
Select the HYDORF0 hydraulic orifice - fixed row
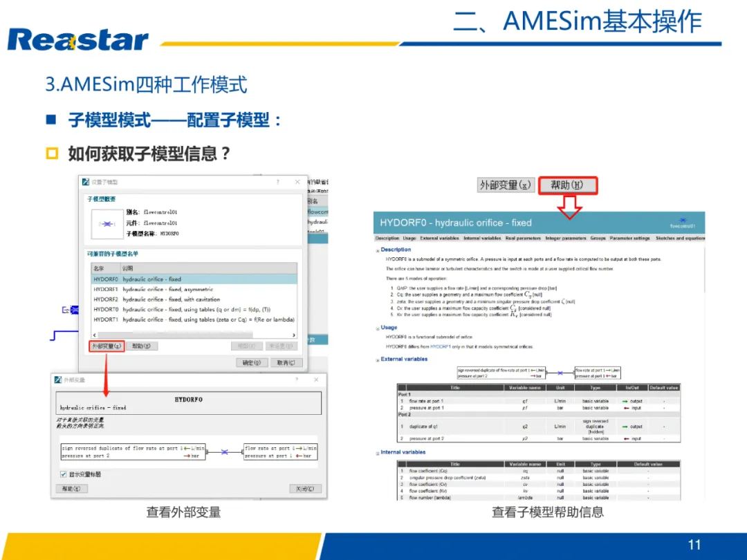click(x=194, y=279)
